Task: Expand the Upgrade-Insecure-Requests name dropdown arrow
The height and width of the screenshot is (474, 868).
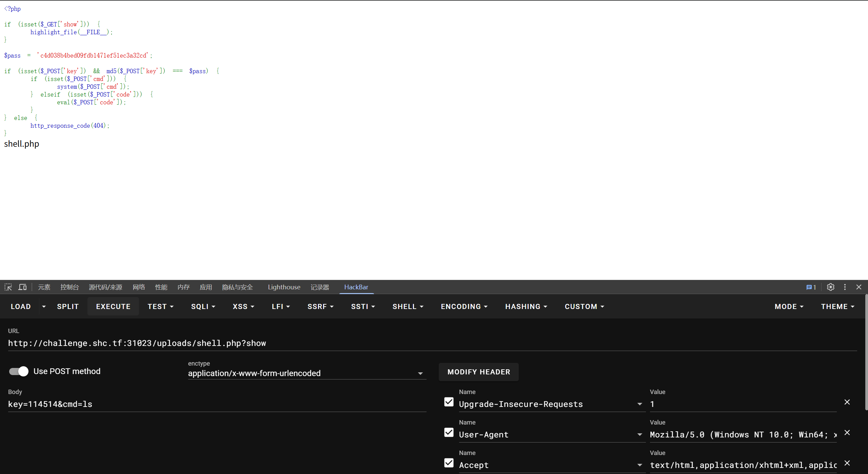Action: tap(639, 404)
